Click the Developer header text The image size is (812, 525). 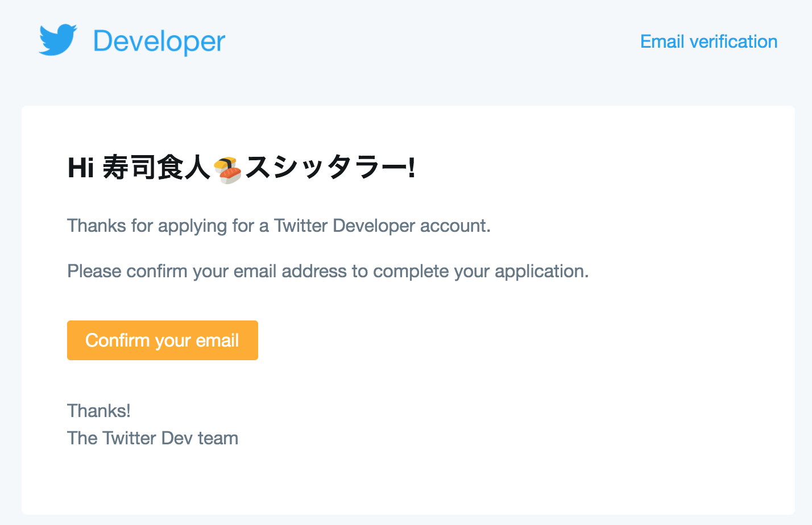click(159, 41)
